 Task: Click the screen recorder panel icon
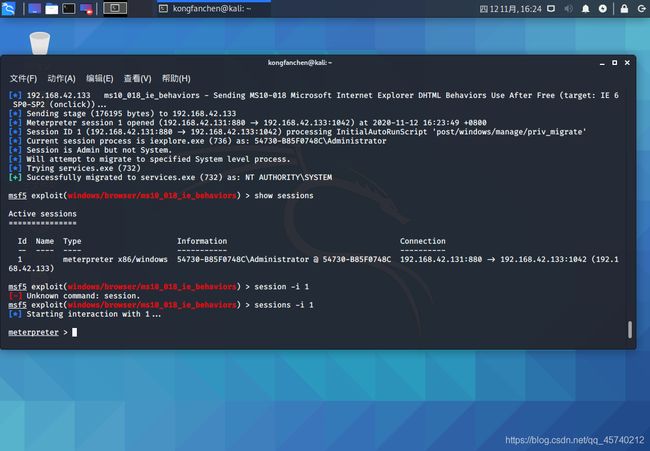[86, 9]
